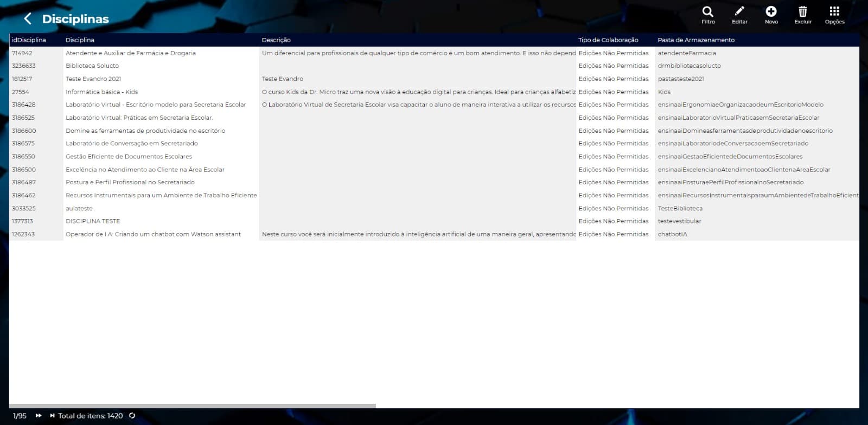The image size is (868, 425).
Task: Click id cell 1262343
Action: (x=23, y=234)
